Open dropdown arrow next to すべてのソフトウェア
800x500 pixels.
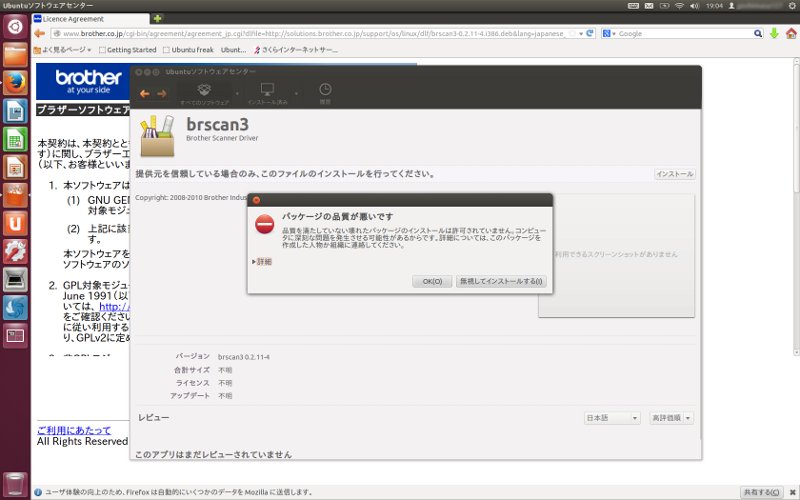click(237, 94)
